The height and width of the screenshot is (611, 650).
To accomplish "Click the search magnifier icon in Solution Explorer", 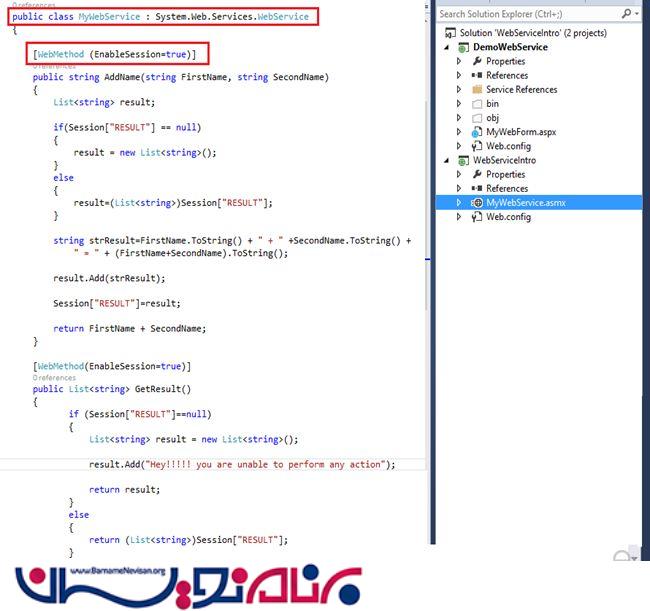I will tap(626, 14).
